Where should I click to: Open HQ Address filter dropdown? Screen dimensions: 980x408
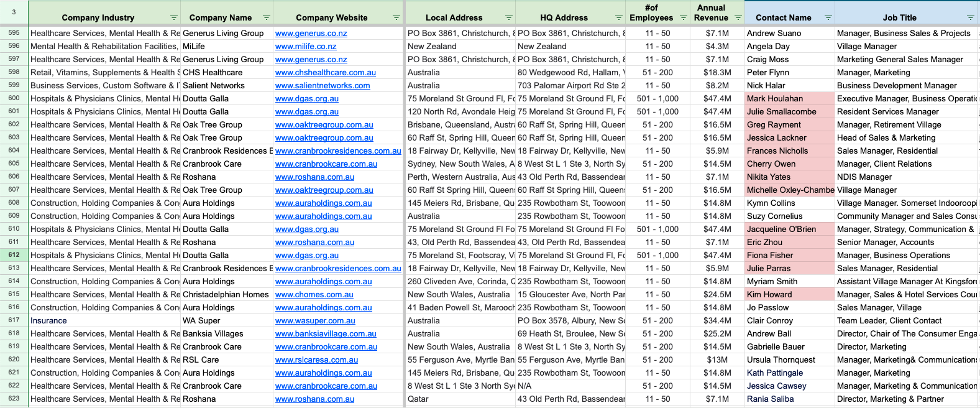[x=619, y=18]
